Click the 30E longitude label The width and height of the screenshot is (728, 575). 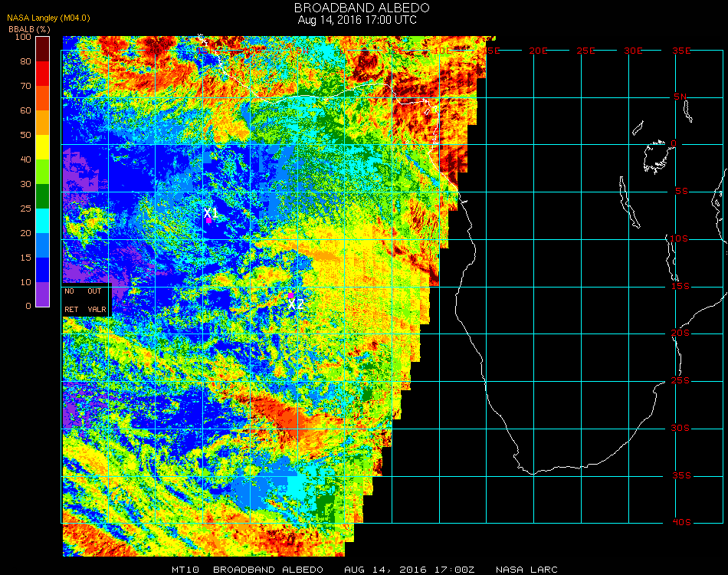[633, 51]
